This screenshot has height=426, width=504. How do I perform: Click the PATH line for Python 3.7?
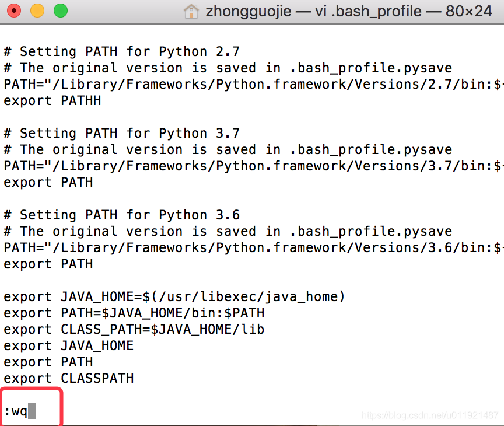point(251,166)
